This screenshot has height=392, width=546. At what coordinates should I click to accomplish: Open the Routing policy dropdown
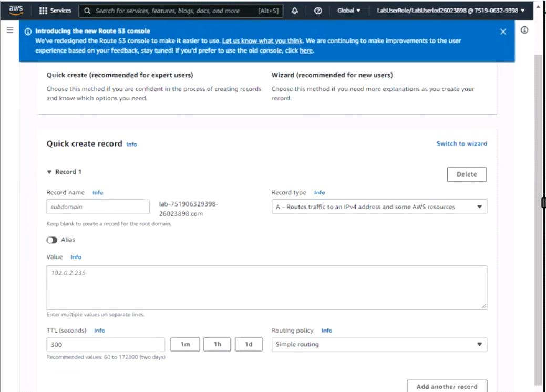click(379, 345)
